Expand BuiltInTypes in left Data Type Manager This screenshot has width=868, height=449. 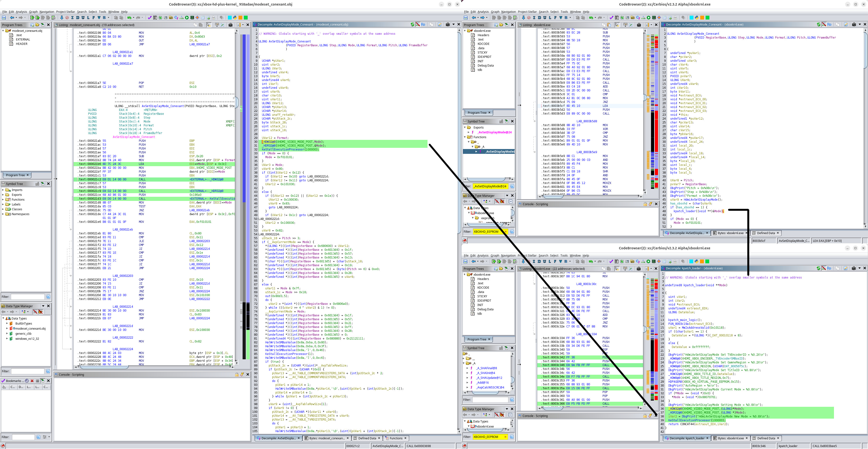coord(7,323)
